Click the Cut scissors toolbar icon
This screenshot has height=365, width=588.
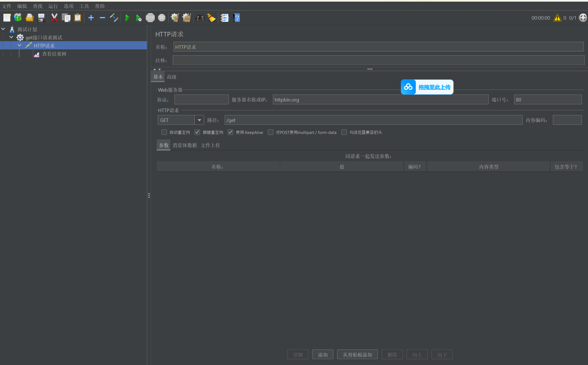pos(54,18)
